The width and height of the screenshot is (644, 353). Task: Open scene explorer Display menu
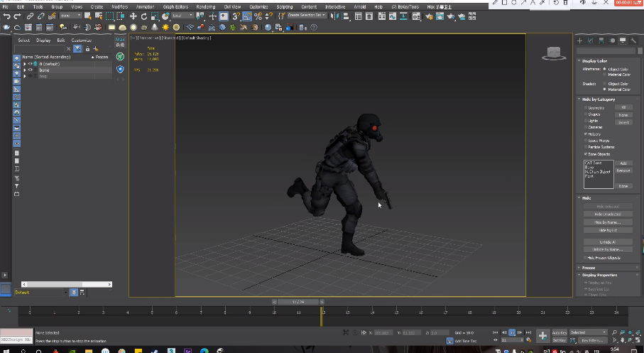(x=43, y=40)
